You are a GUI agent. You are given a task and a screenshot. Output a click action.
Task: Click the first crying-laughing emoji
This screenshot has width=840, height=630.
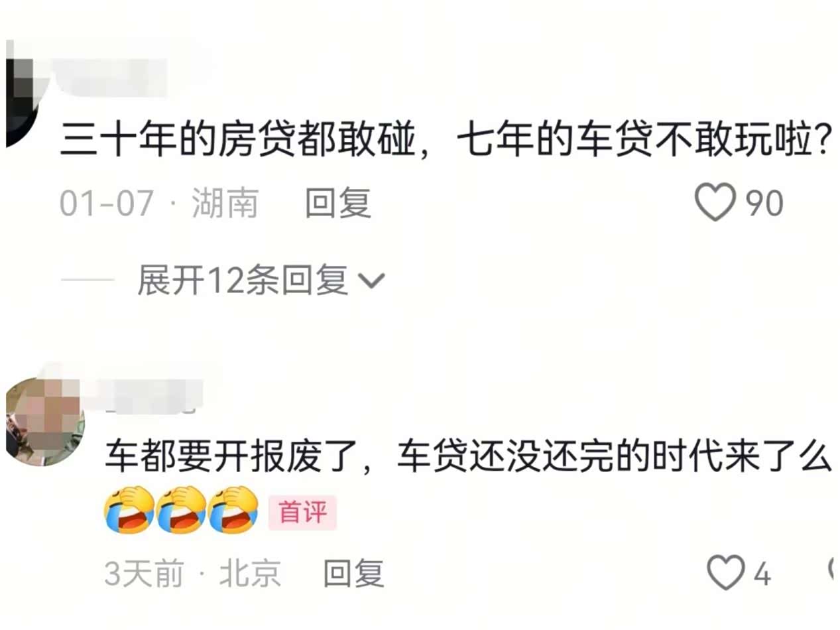(129, 510)
